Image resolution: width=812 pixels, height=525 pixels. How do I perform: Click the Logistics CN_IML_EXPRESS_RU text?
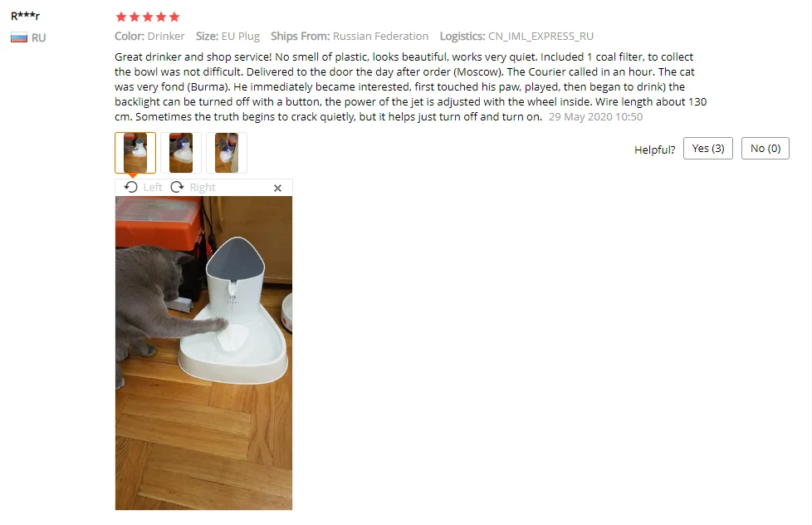pyautogui.click(x=516, y=37)
